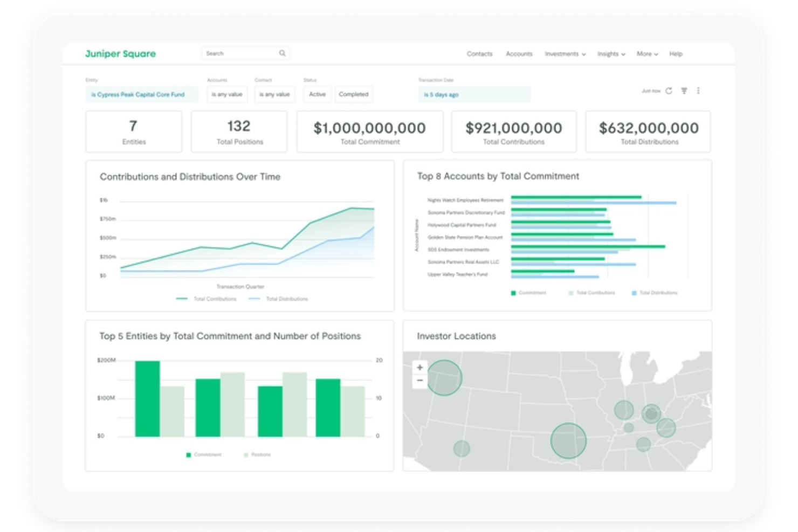Go to Contacts in the top navigation
The image size is (798, 532).
480,54
